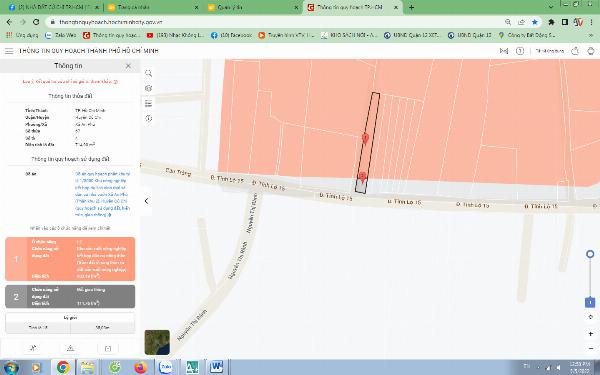Collapse the side panel with left chevron
The image size is (600, 375).
[x=146, y=201]
